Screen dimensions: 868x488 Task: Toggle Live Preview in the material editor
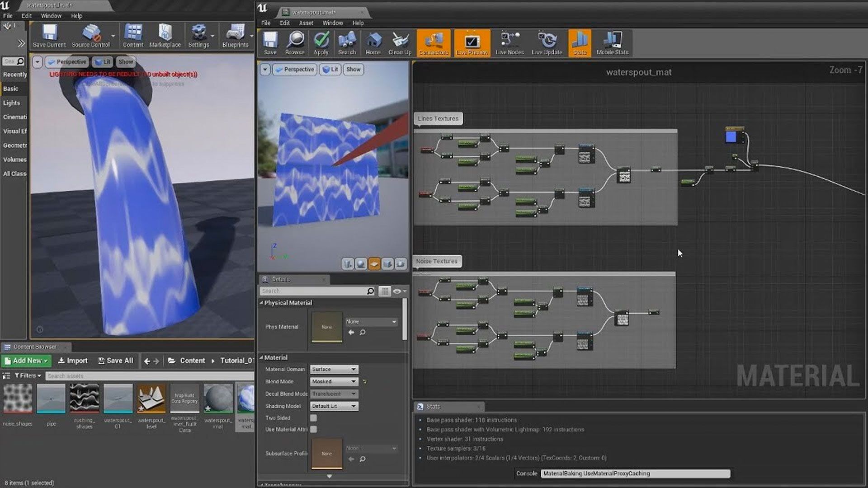pos(472,43)
